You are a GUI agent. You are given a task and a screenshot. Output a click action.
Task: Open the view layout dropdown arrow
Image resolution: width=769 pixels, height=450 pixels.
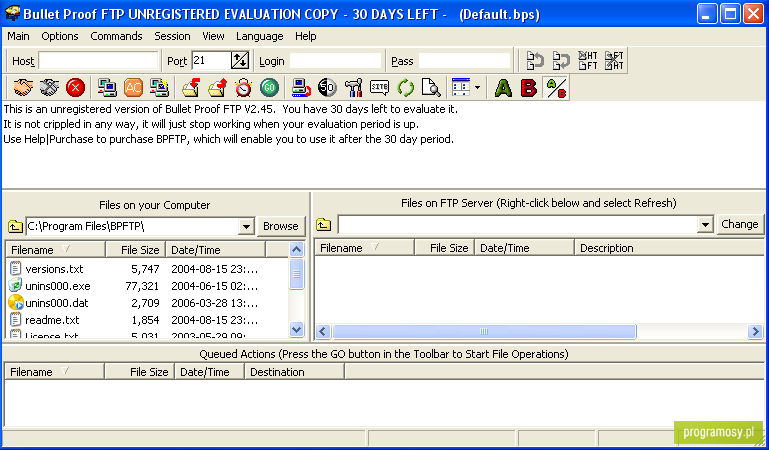[478, 88]
